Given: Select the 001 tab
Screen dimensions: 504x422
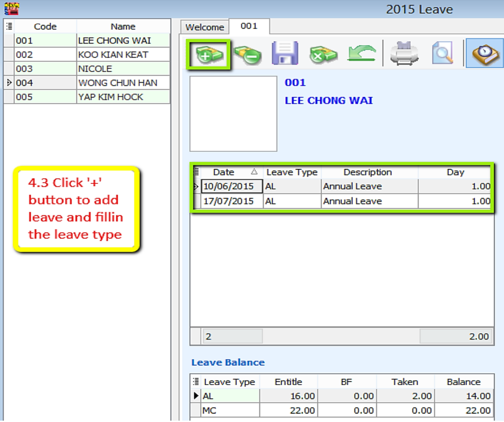Looking at the screenshot, I should (249, 26).
